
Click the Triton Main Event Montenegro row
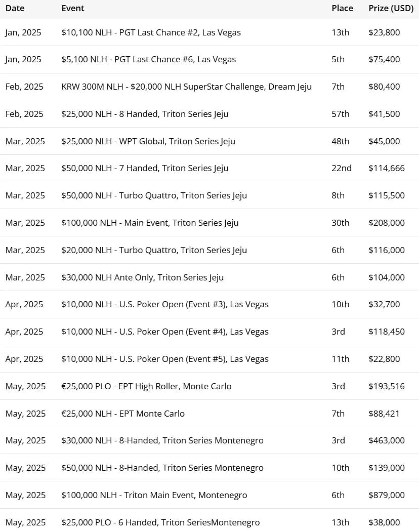click(x=154, y=495)
